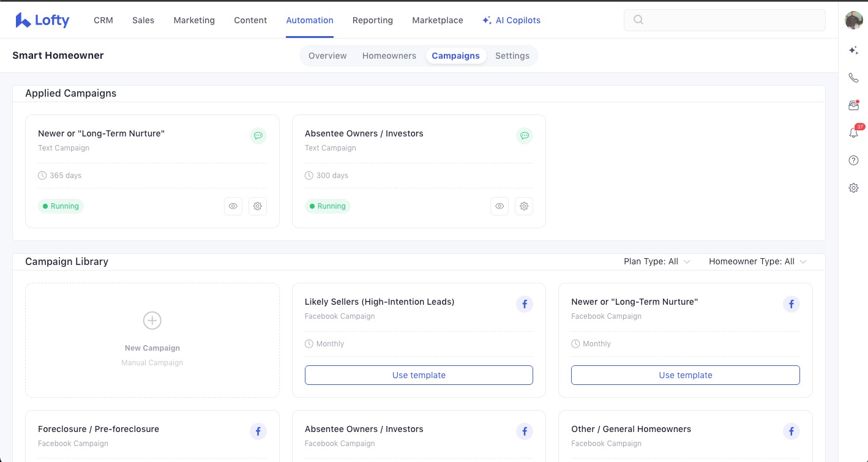Click the Lofty logo in header
Screen dimensions: 868x462
click(42, 20)
